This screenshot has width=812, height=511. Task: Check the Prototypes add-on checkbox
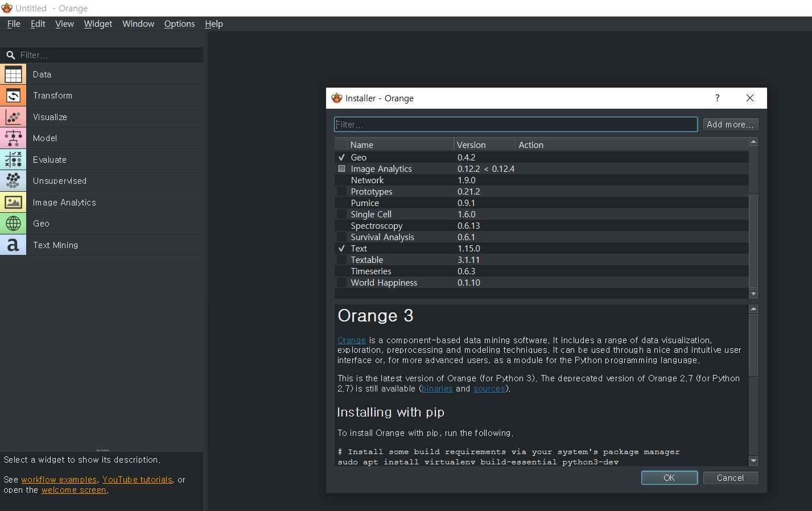[x=341, y=192]
